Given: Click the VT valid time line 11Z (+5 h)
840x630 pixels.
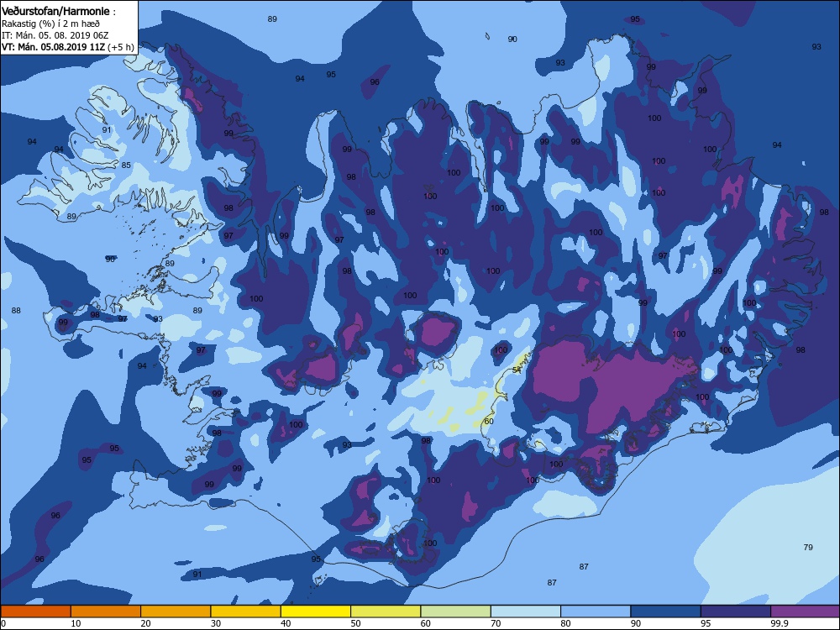Looking at the screenshot, I should click(x=67, y=47).
